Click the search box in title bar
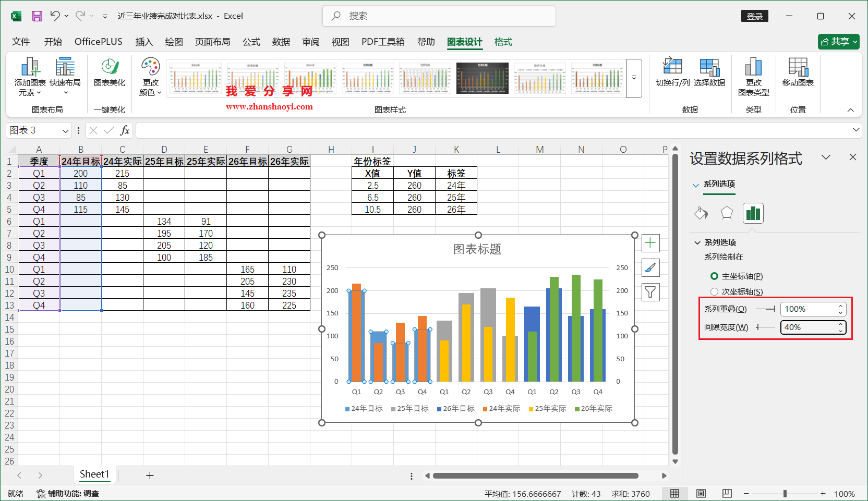 (x=439, y=16)
